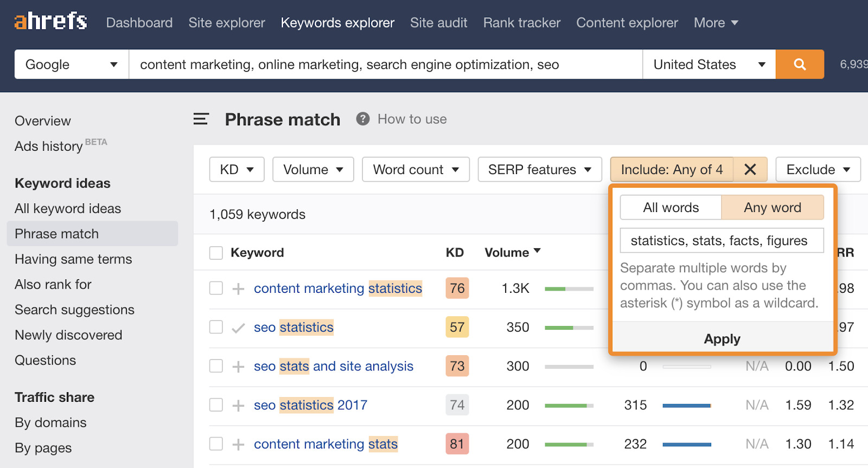The width and height of the screenshot is (868, 468).
Task: Expand the More navigation menu
Action: coord(716,23)
